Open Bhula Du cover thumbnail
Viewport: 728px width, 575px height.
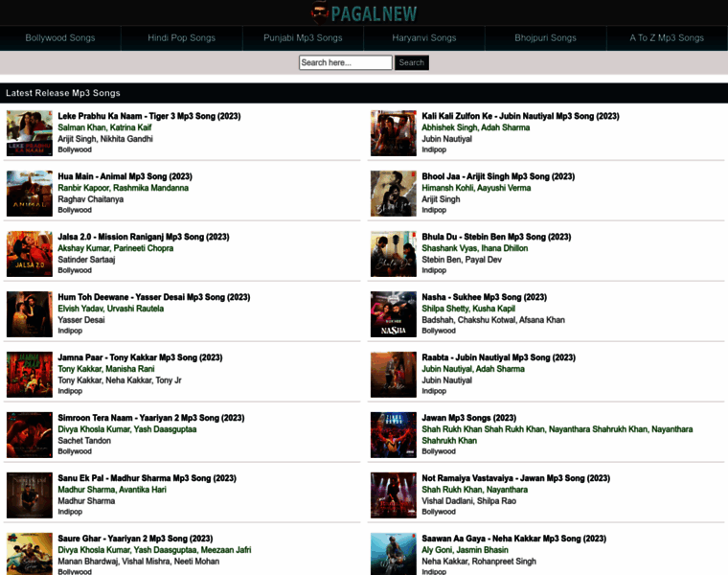tap(394, 254)
